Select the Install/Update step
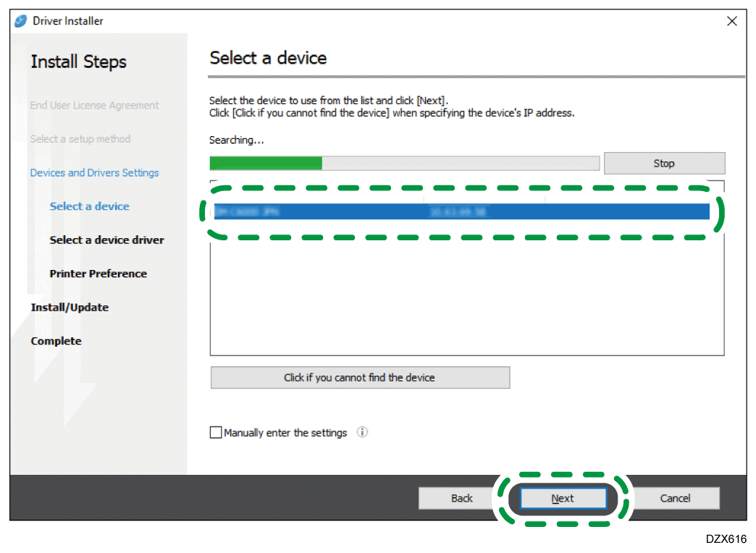Screen dimensions: 756x553 coord(70,307)
